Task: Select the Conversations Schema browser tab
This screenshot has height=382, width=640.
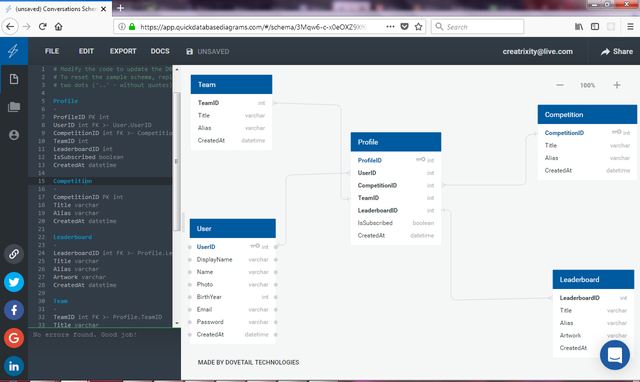Action: pos(56,9)
